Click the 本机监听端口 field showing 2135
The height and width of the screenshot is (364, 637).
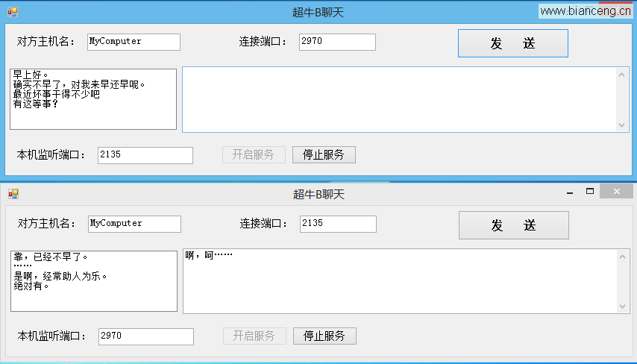point(145,155)
